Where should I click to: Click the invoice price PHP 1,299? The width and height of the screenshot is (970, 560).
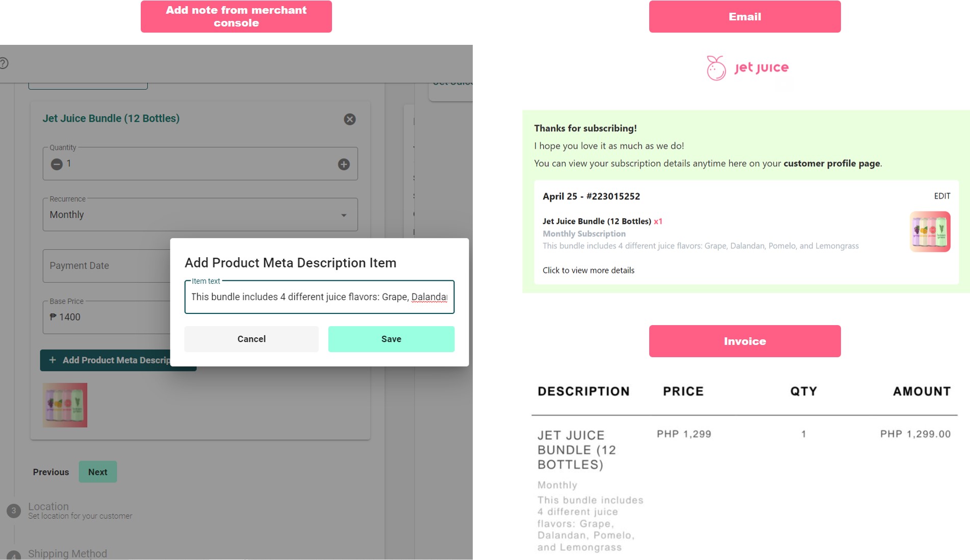(x=684, y=434)
